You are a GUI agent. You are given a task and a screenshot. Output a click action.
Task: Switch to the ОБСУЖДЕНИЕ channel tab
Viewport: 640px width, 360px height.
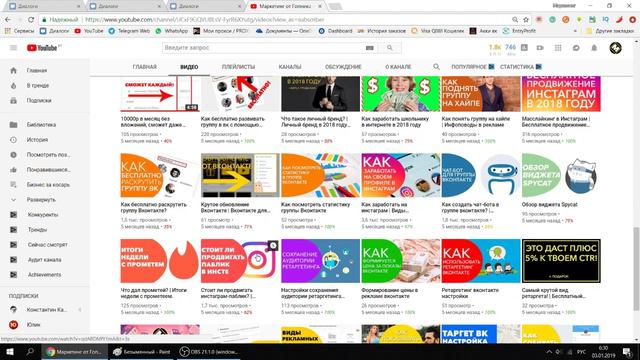coord(343,67)
